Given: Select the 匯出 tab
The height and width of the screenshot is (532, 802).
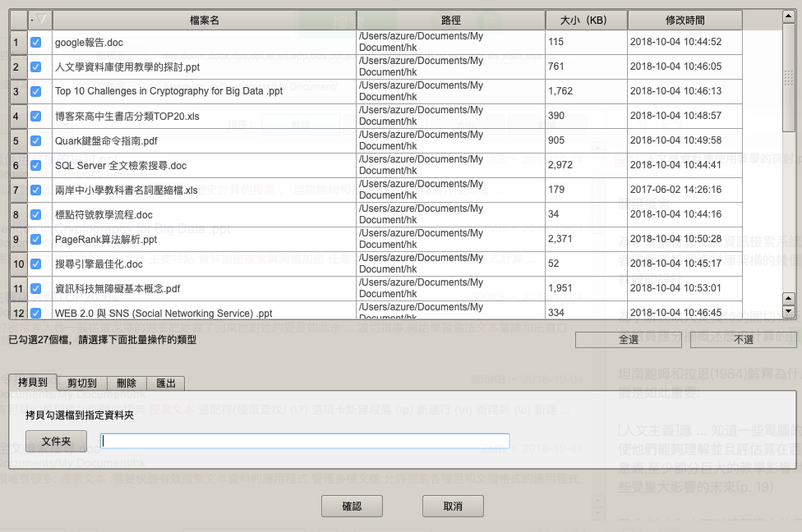Looking at the screenshot, I should click(166, 383).
